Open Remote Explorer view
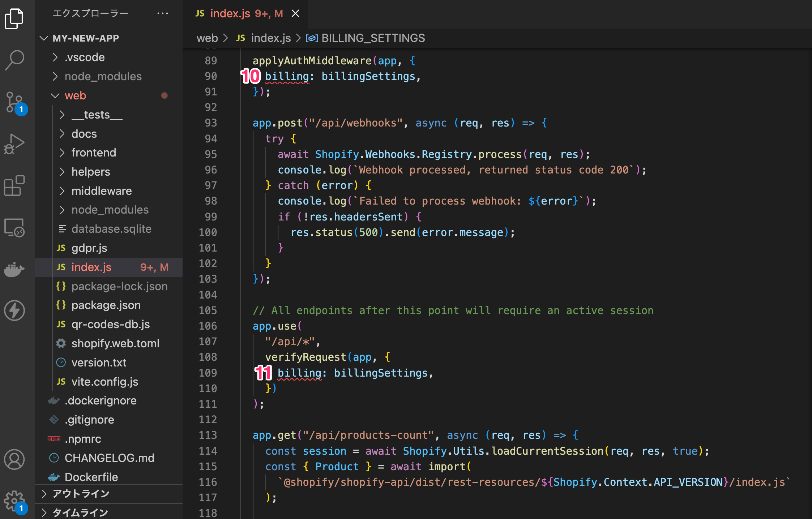The height and width of the screenshot is (519, 812). (14, 228)
